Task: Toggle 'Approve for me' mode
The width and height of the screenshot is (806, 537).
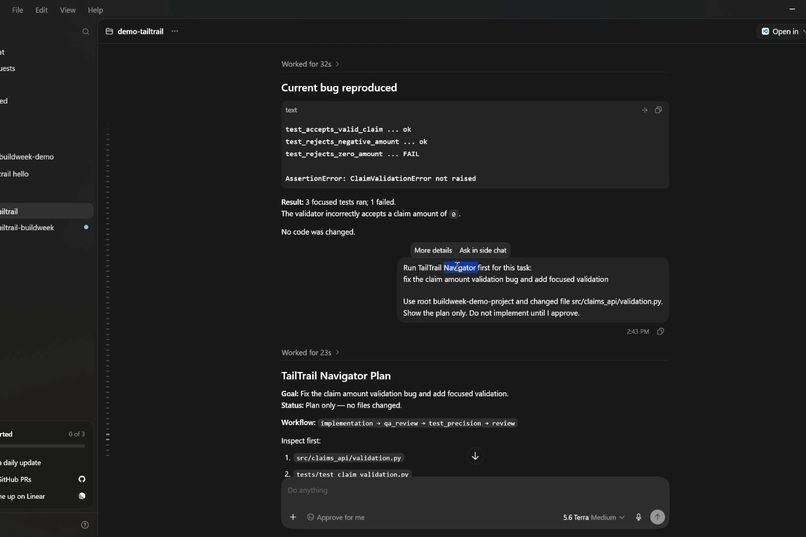Action: point(336,517)
